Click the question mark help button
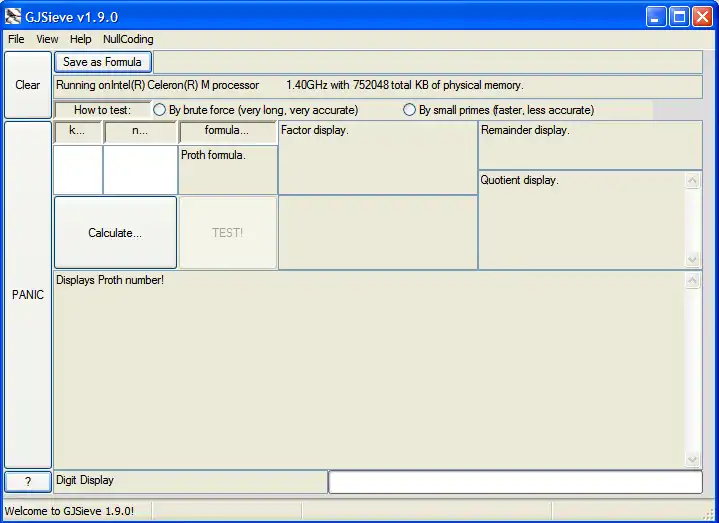 tap(28, 482)
